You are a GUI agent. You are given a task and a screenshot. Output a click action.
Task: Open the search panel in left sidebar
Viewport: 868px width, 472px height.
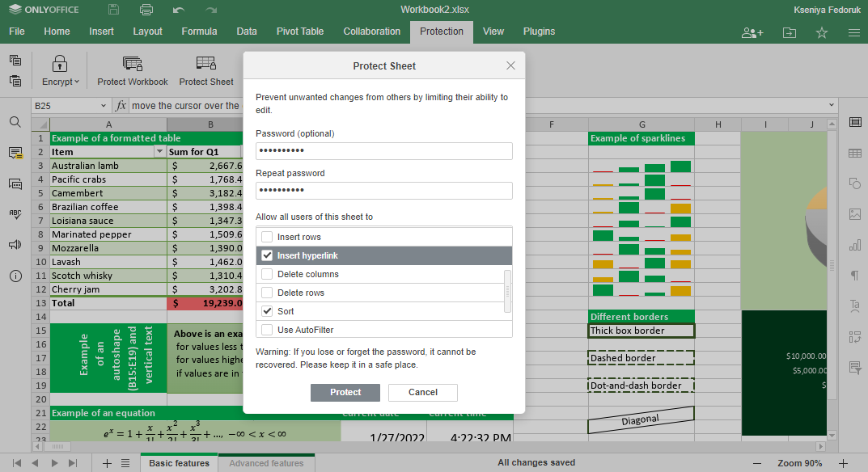point(15,122)
